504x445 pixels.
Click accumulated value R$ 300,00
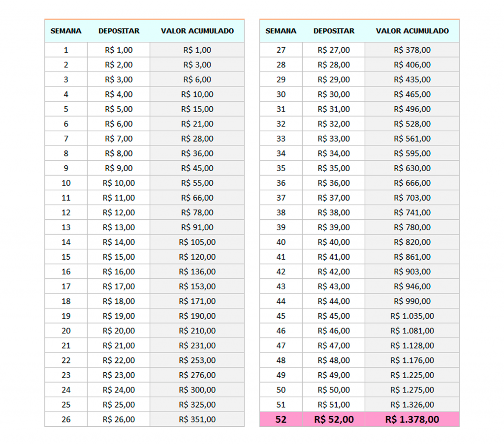197,390
